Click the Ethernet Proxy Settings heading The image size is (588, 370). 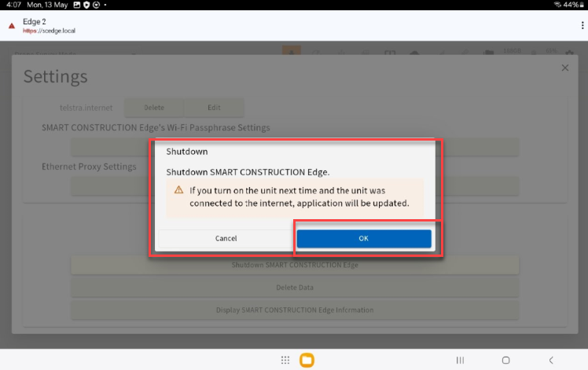(89, 167)
